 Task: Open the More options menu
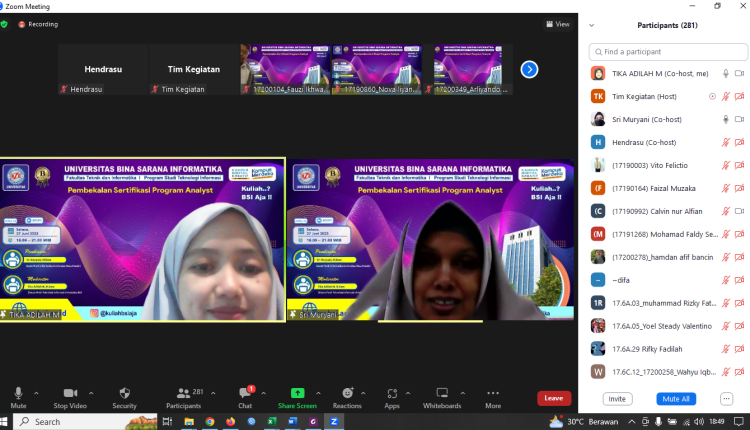(x=493, y=398)
